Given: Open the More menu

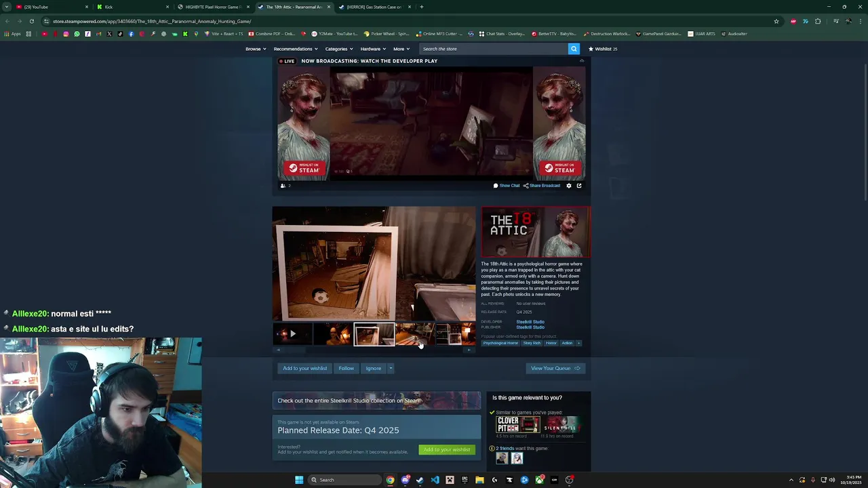Looking at the screenshot, I should (401, 49).
